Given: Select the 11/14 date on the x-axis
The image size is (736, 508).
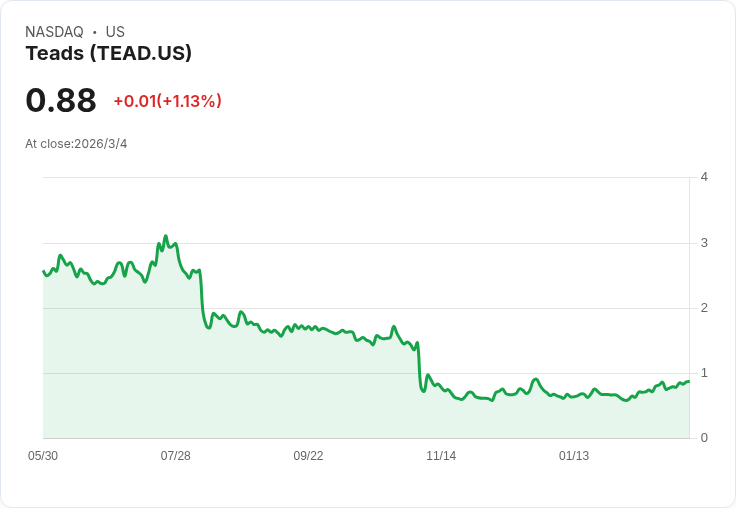Looking at the screenshot, I should point(441,456).
